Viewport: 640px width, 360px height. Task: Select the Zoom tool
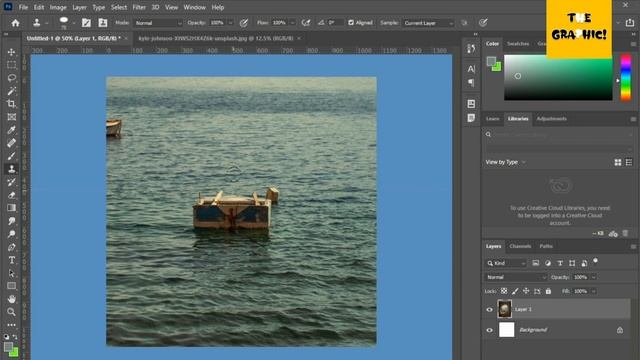11,312
